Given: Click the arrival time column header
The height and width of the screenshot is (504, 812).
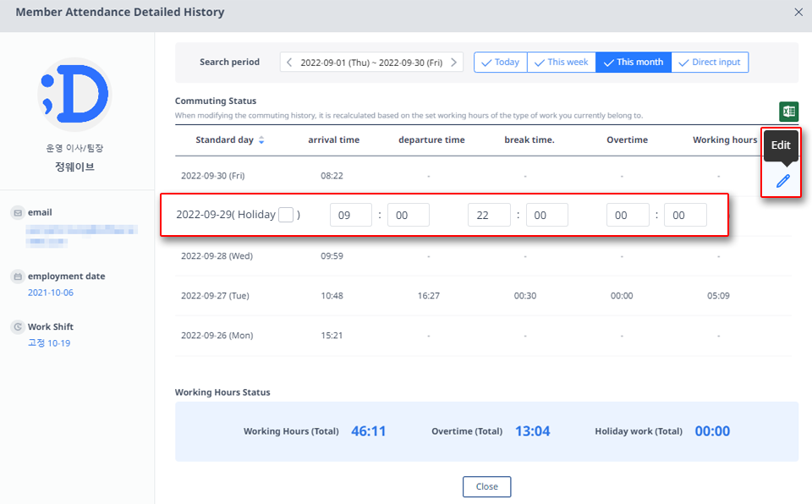Looking at the screenshot, I should (x=333, y=140).
